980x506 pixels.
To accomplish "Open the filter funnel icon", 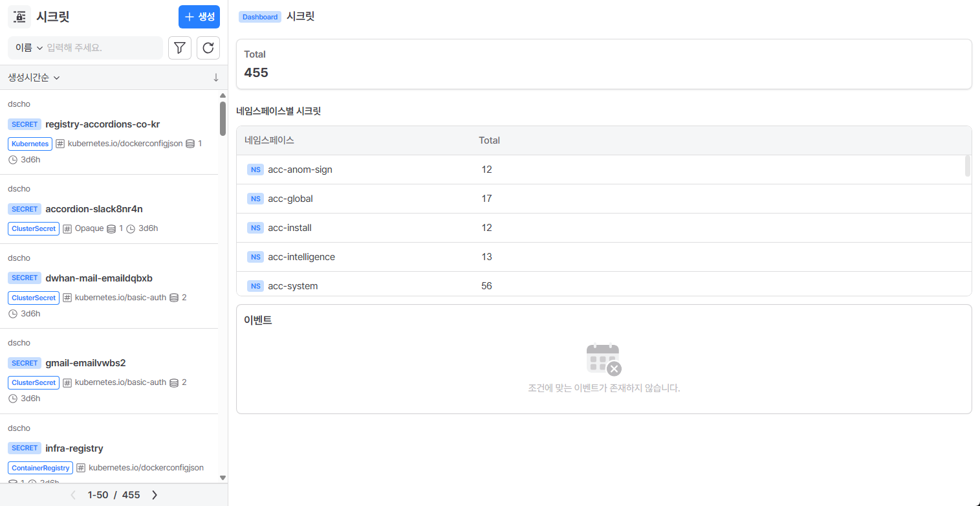I will (x=180, y=48).
